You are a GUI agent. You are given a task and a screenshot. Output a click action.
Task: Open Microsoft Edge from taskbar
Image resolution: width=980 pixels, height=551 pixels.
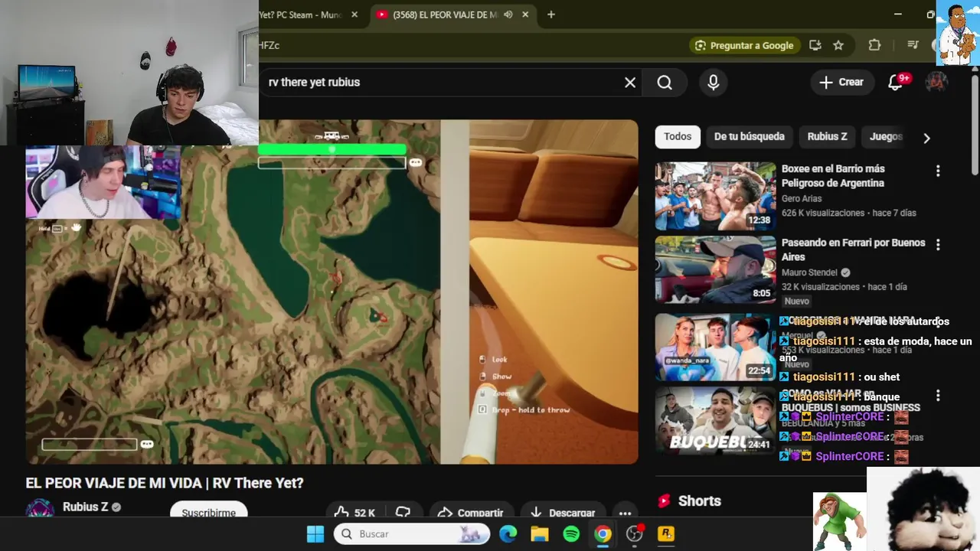pyautogui.click(x=508, y=534)
